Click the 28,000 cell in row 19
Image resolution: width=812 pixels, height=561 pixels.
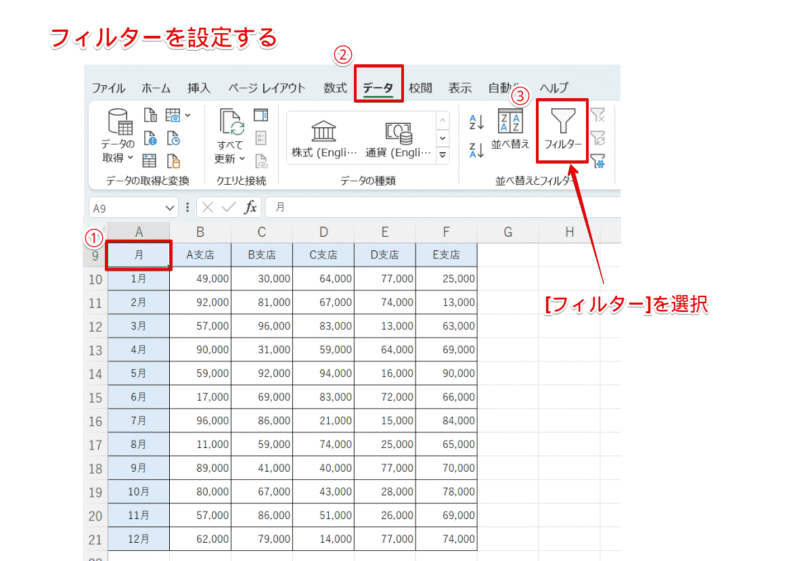pyautogui.click(x=385, y=492)
